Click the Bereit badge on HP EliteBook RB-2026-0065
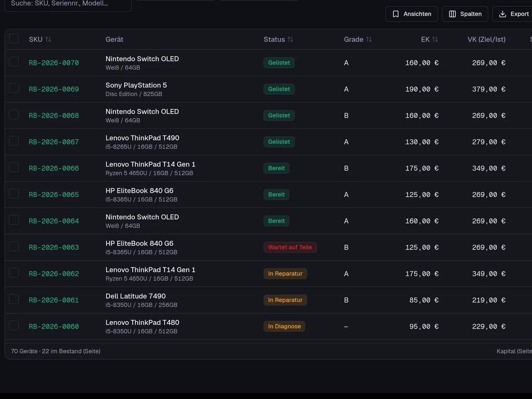This screenshot has height=399, width=532. [276, 194]
